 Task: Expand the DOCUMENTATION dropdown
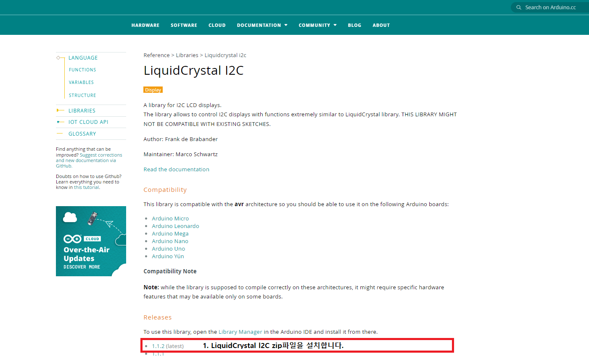[262, 25]
